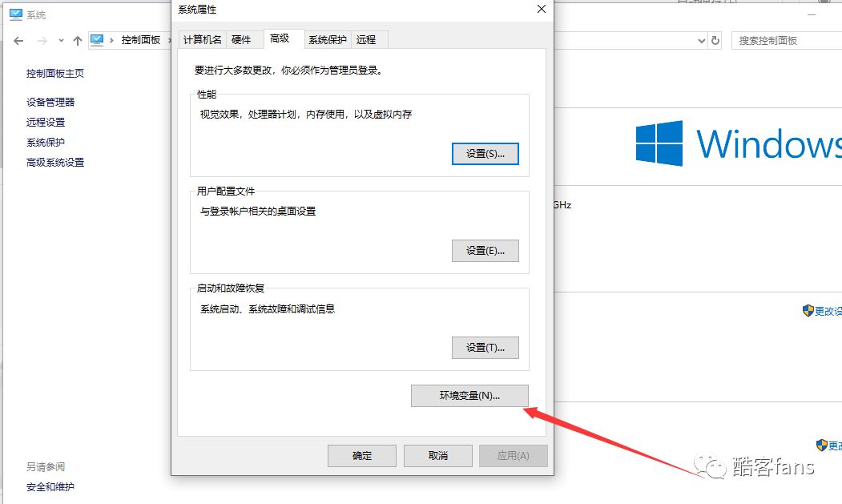
Task: Open recent locations dropdown arrow
Action: tap(61, 40)
